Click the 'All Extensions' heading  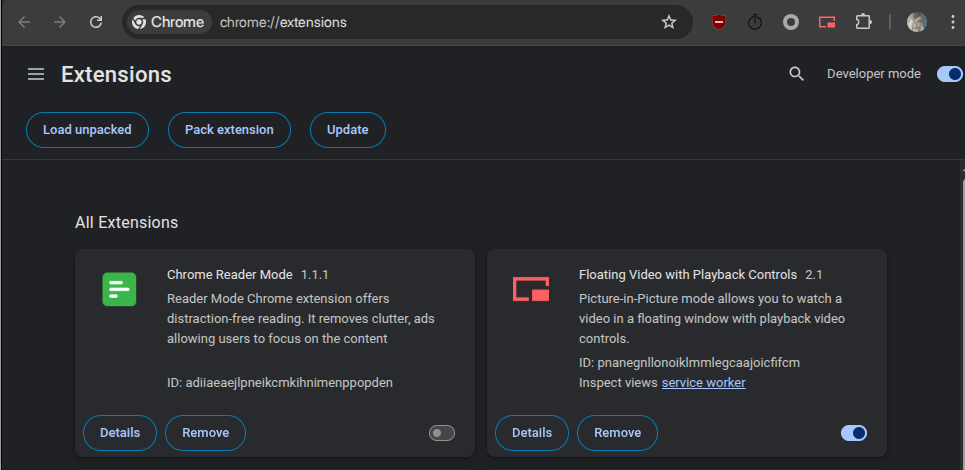(x=127, y=222)
